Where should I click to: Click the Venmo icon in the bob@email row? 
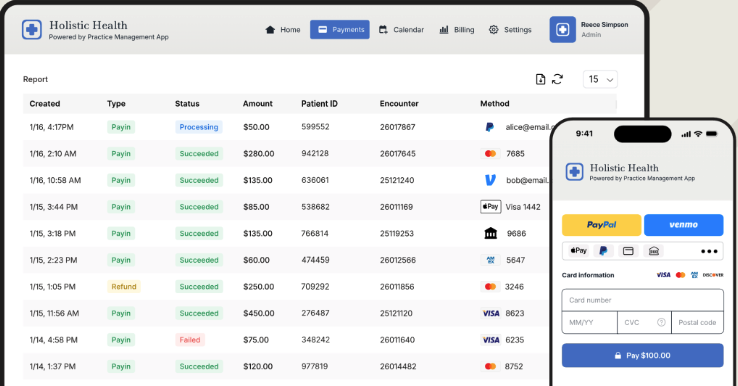[490, 180]
